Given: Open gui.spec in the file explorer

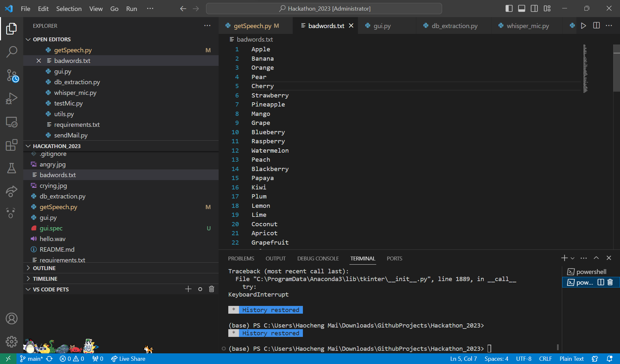Looking at the screenshot, I should 51,228.
